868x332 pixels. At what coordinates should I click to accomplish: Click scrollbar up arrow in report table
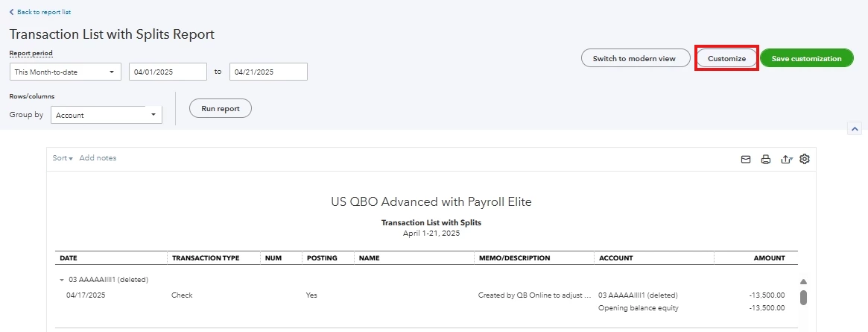(803, 281)
